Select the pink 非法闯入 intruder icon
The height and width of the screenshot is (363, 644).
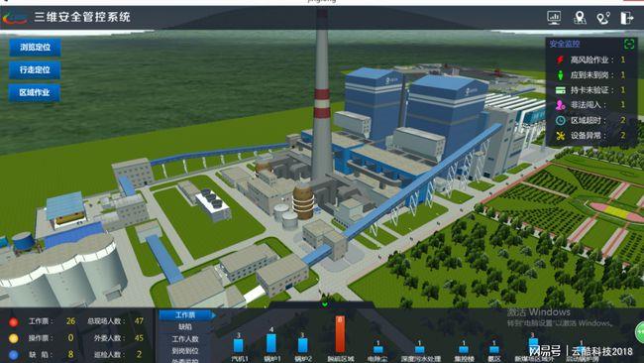click(x=560, y=105)
